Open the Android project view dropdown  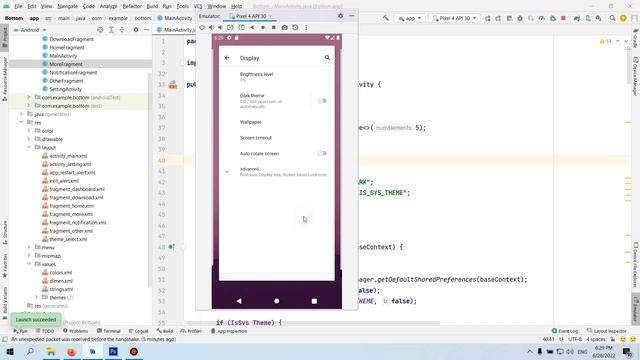point(30,30)
